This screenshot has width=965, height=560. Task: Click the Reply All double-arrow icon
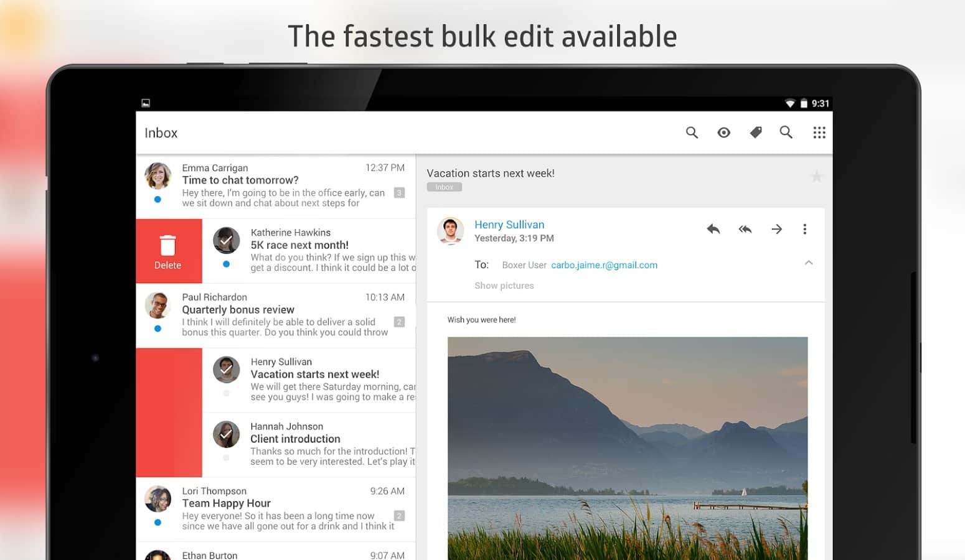click(x=745, y=229)
